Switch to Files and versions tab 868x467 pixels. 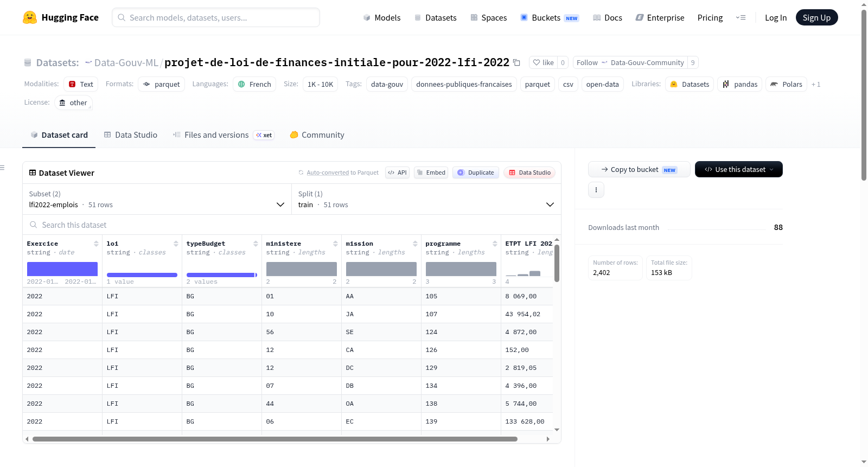pos(223,135)
